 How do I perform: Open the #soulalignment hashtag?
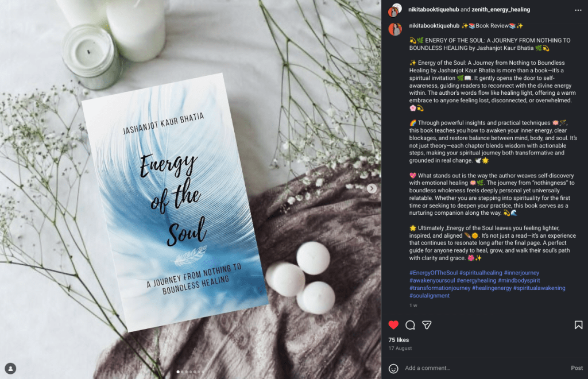pyautogui.click(x=429, y=295)
